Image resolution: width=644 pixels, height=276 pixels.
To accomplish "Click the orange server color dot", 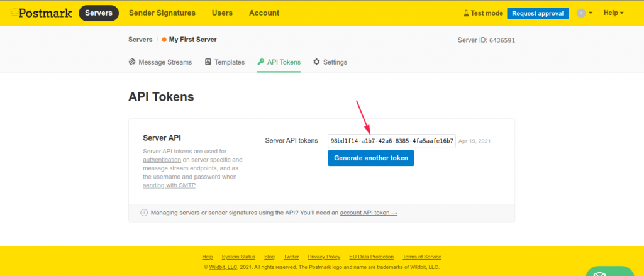I will (164, 40).
